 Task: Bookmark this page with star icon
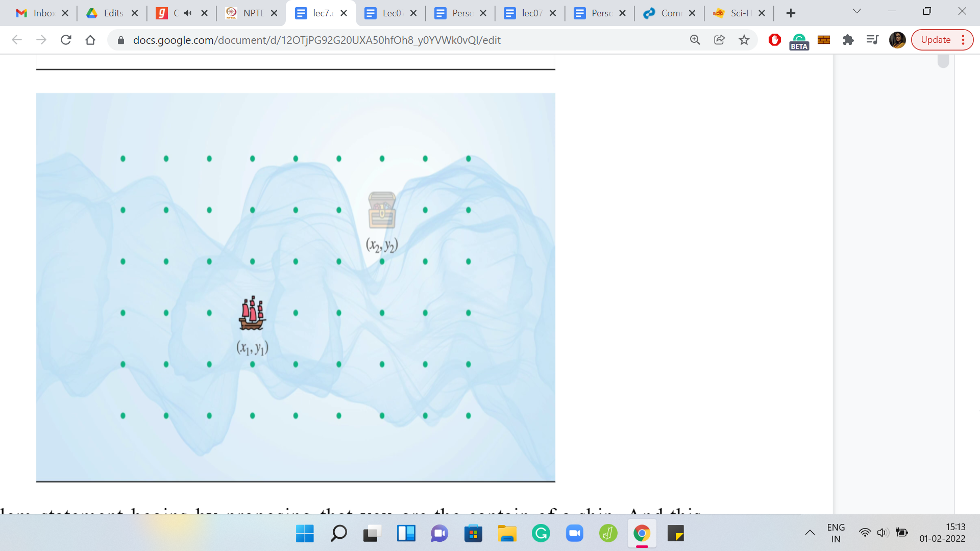point(744,40)
